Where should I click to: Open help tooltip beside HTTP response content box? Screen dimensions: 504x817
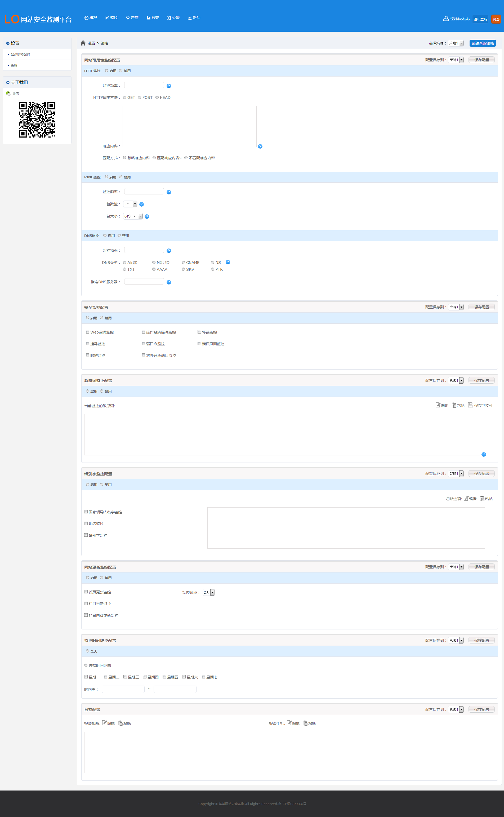[260, 146]
